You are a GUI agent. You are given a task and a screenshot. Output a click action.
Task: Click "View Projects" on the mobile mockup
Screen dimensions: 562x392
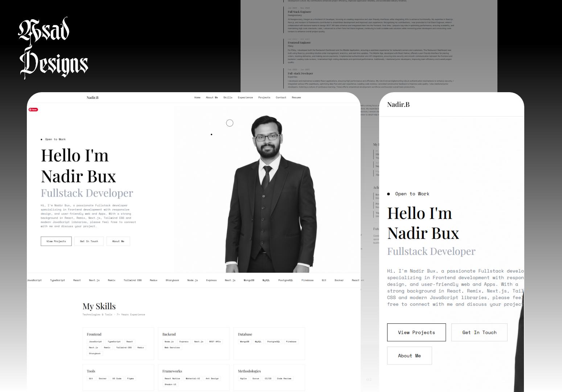pos(416,332)
